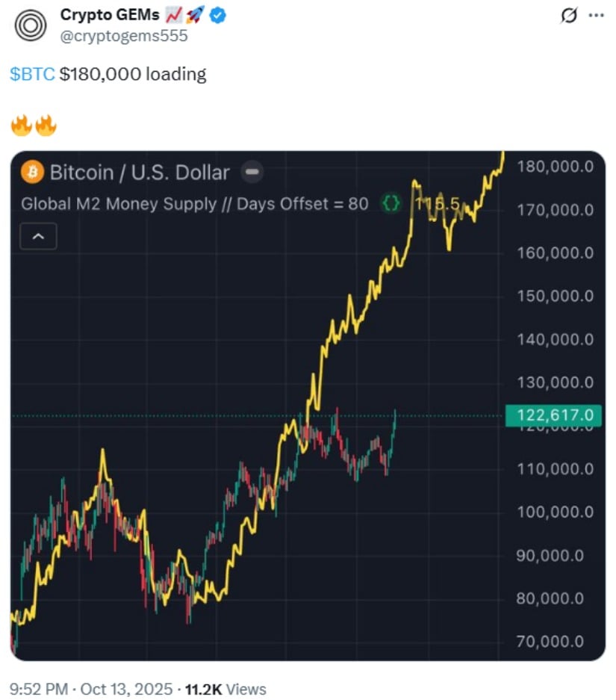Click the Grok slashed-circle icon
This screenshot has height=700, width=616.
click(569, 15)
